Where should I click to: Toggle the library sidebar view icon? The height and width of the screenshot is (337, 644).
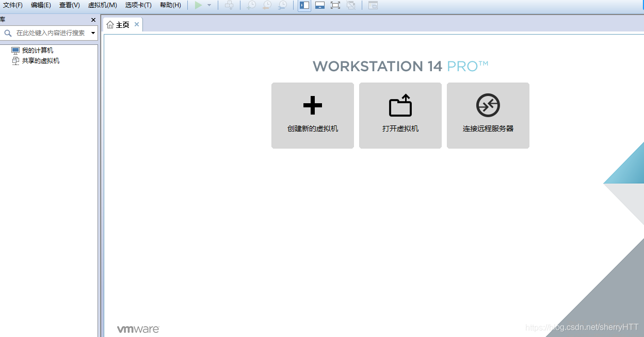click(x=304, y=5)
